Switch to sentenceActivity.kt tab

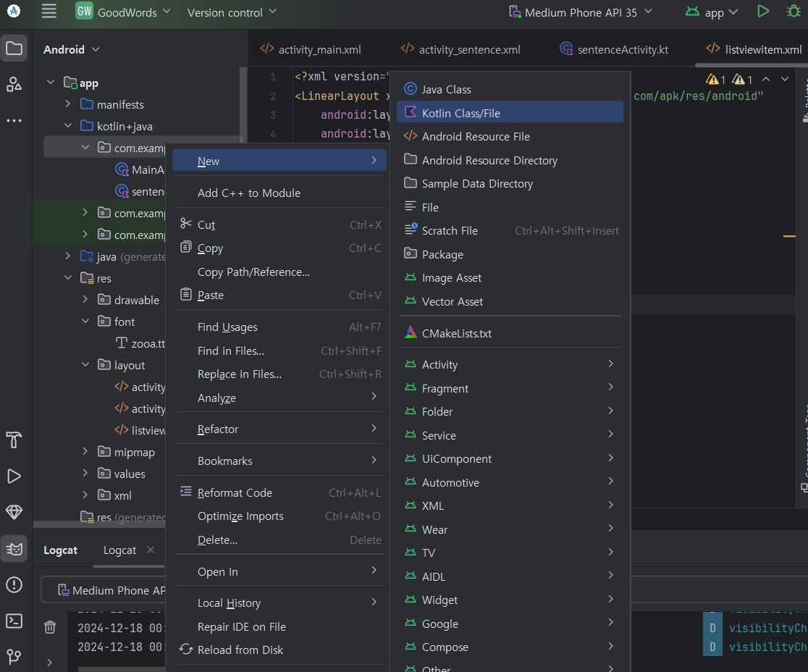pyautogui.click(x=614, y=49)
